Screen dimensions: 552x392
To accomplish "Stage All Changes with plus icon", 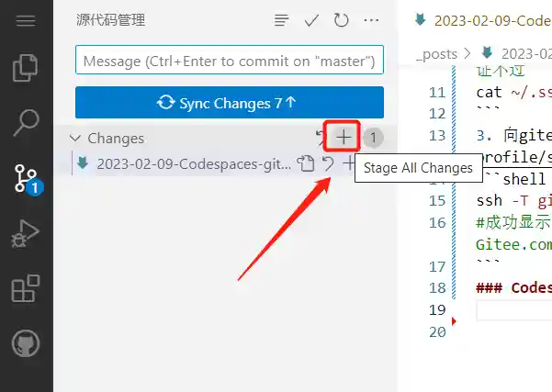I will coord(343,137).
